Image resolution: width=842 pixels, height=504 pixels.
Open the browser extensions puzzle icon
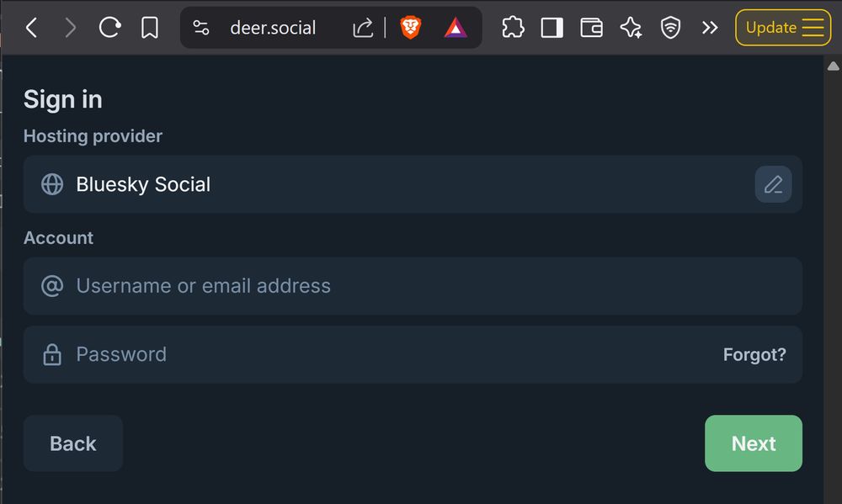click(512, 27)
